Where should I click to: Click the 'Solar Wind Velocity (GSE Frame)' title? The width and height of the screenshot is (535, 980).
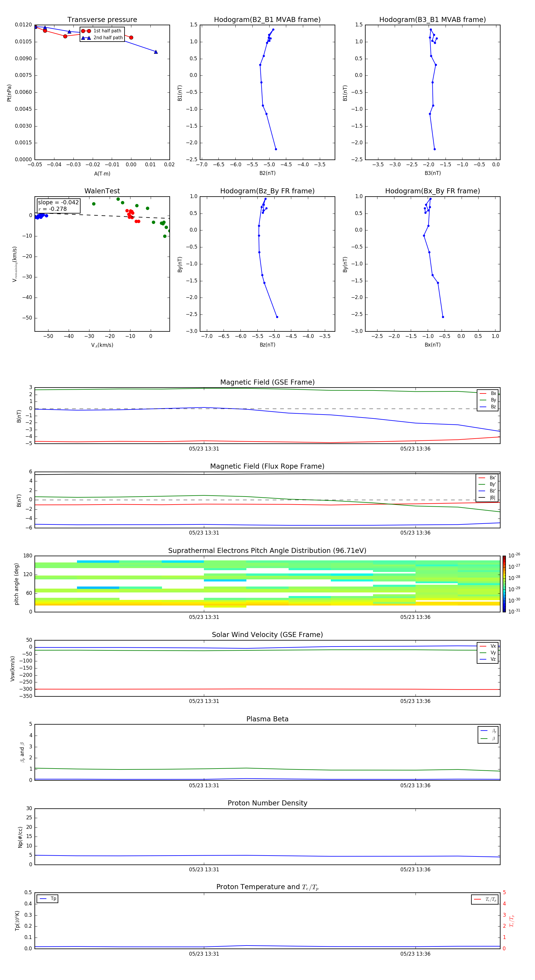point(267,635)
